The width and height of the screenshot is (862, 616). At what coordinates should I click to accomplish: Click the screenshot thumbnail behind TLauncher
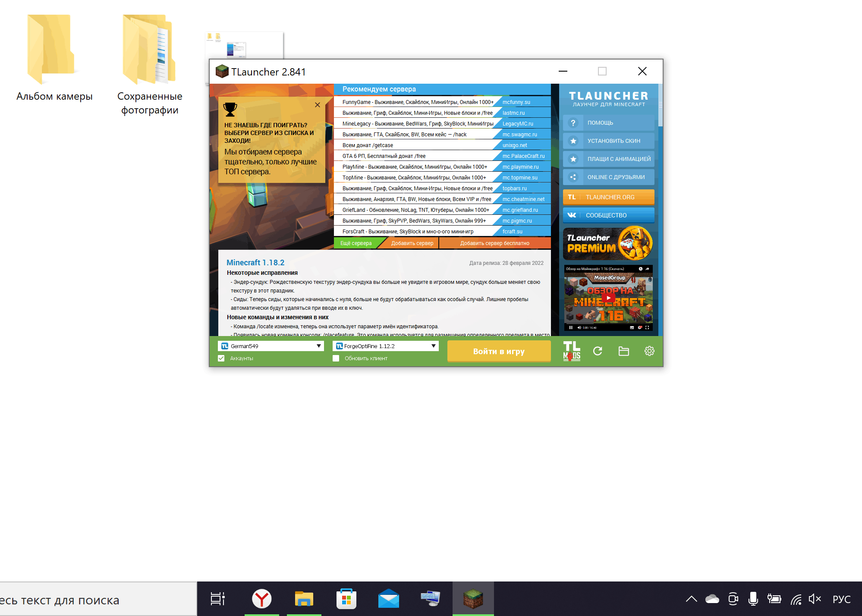[244, 45]
